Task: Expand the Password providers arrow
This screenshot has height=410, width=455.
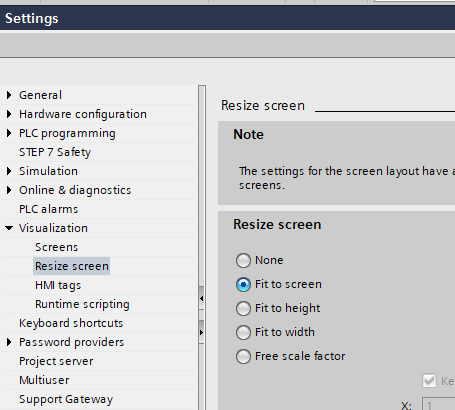Action: 9,342
